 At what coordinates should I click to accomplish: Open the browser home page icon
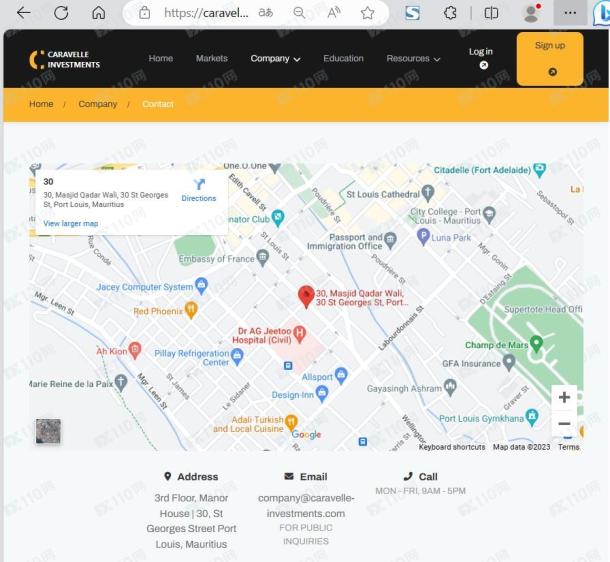pos(98,13)
